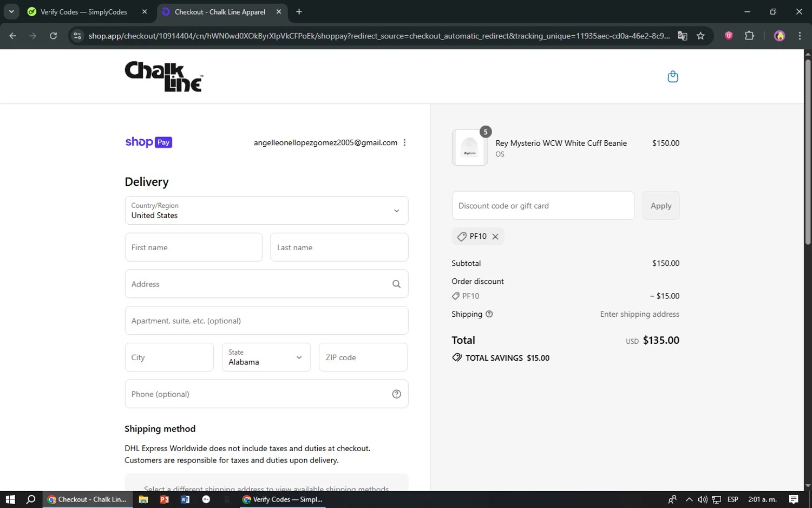Image resolution: width=812 pixels, height=508 pixels.
Task: Show hidden tray icons chevron
Action: point(689,499)
